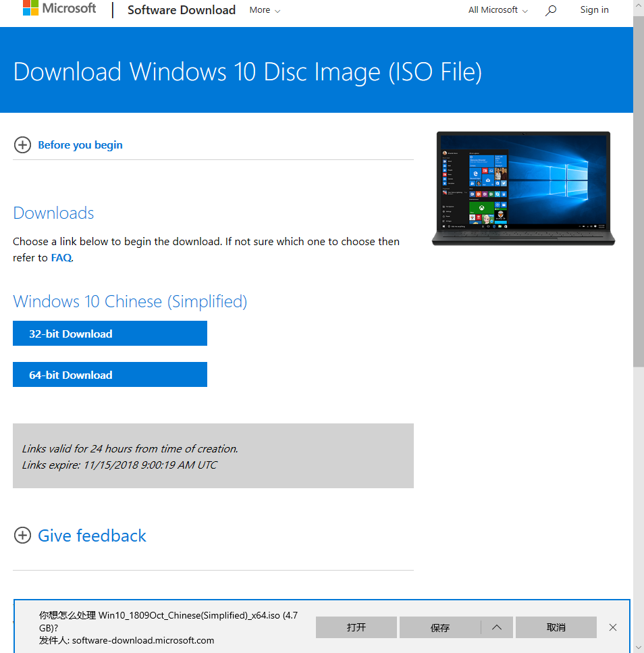Viewport: 644px width, 653px height.
Task: Expand the Before you begin section text
Action: point(80,145)
